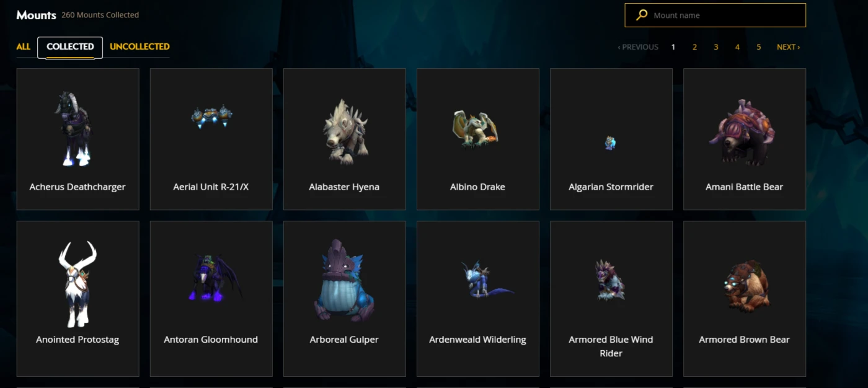The height and width of the screenshot is (388, 868).
Task: View the Alabaster Hyena mount
Action: [x=345, y=139]
